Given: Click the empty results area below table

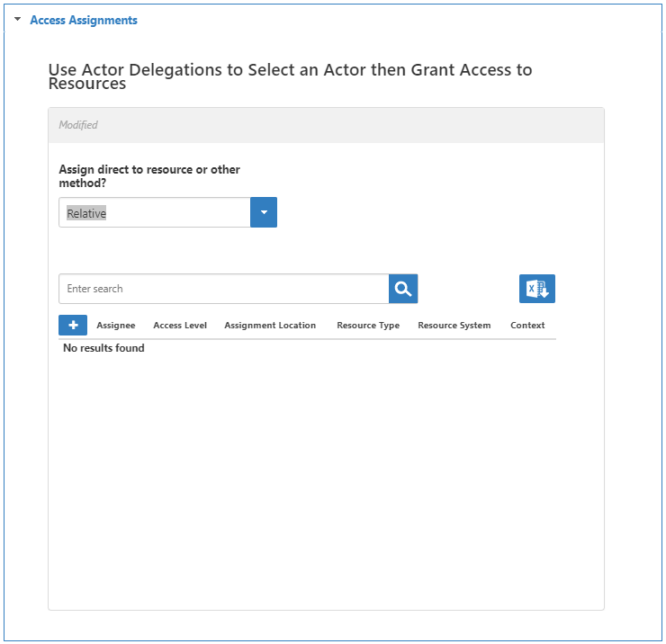Looking at the screenshot, I should click(324, 477).
